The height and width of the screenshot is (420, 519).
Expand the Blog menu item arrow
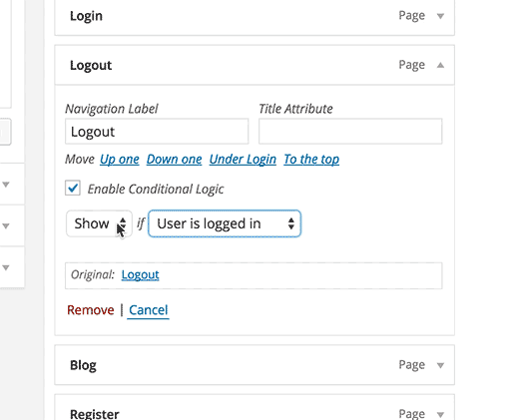[440, 365]
